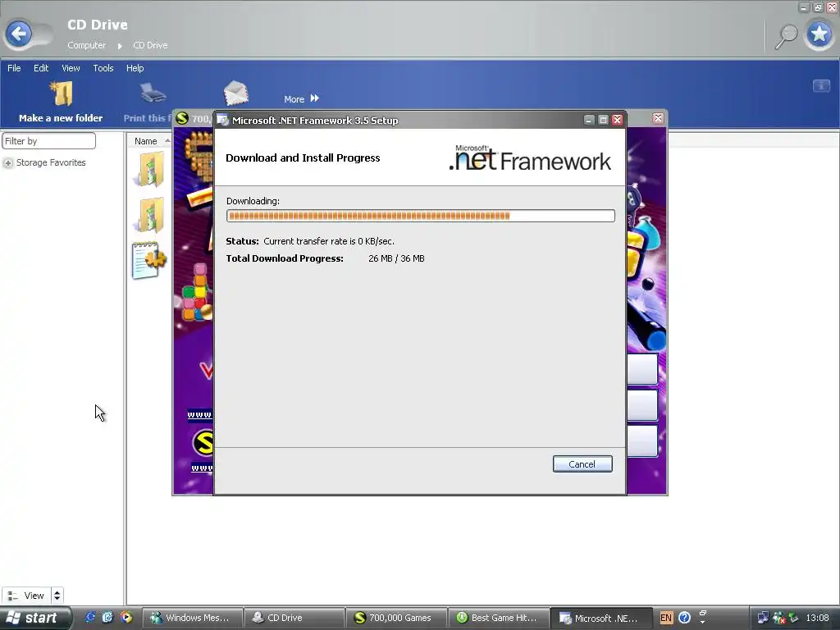Click the Filter by input field
This screenshot has width=840, height=630.
(x=48, y=141)
